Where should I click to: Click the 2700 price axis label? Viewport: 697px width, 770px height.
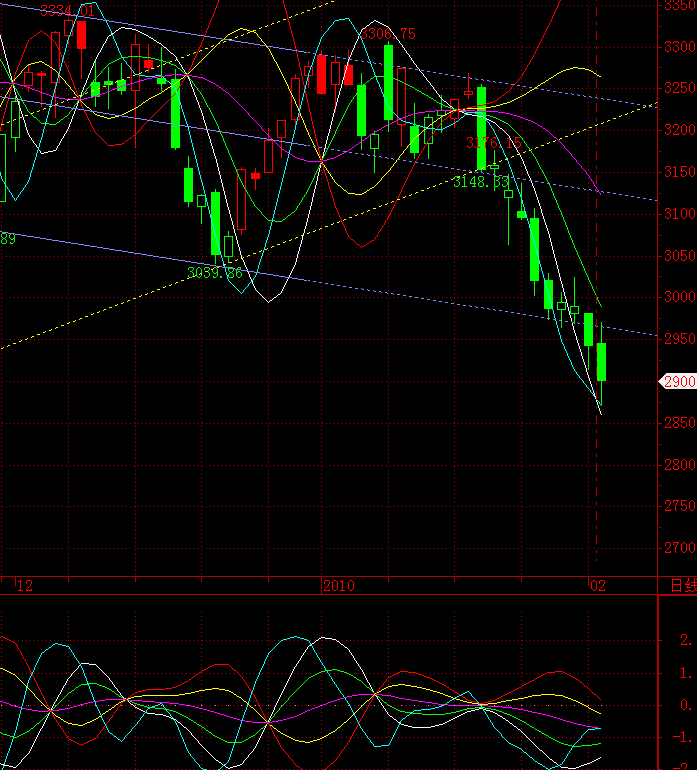[680, 547]
